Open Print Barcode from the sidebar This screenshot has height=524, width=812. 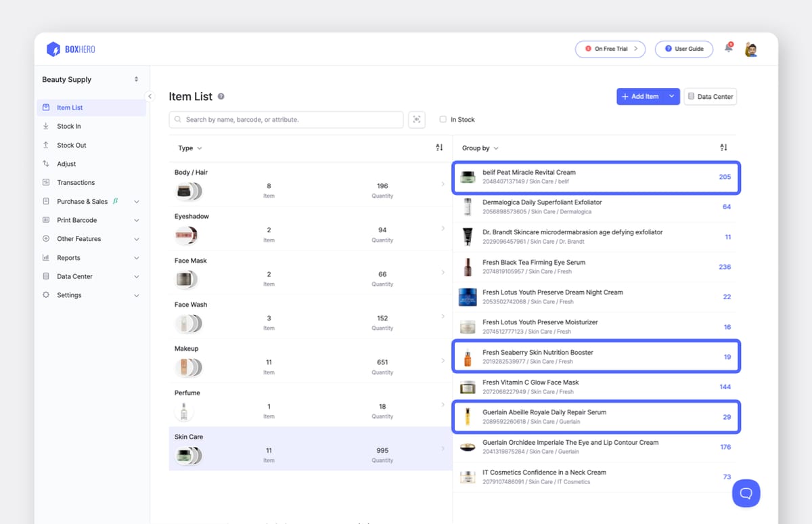(x=76, y=219)
